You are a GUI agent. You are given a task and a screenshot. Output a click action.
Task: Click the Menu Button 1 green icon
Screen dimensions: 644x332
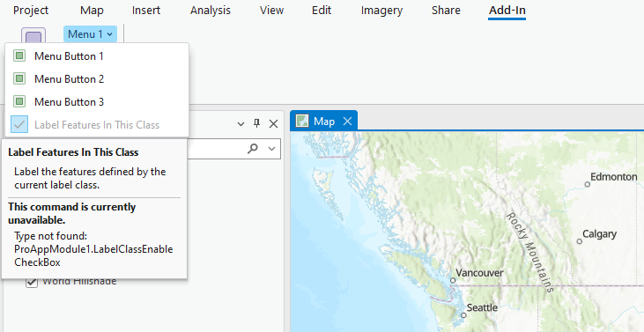pos(19,55)
